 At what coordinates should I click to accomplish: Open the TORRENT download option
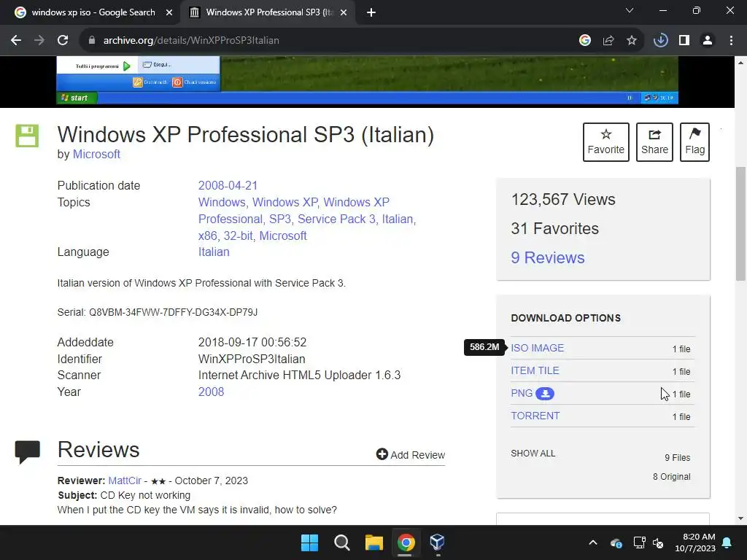coord(535,416)
